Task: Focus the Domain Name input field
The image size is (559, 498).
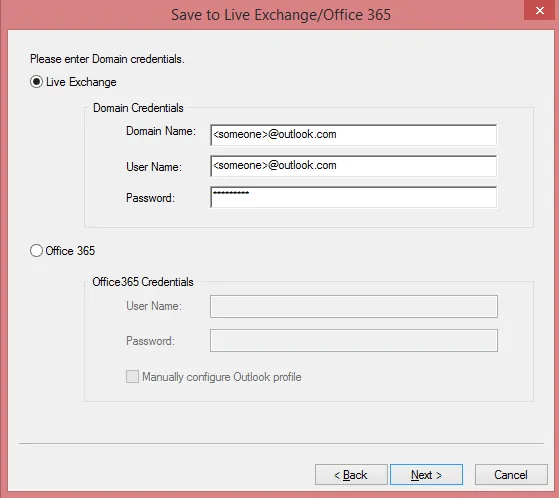Action: [x=353, y=135]
